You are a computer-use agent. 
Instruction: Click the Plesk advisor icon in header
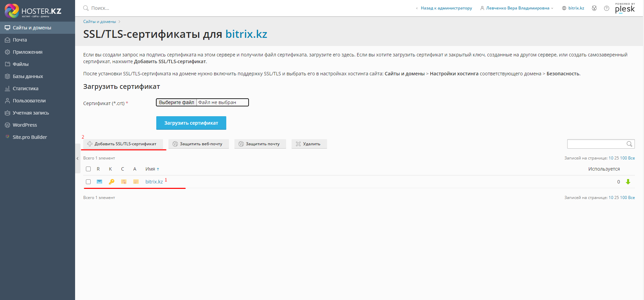pos(594,8)
